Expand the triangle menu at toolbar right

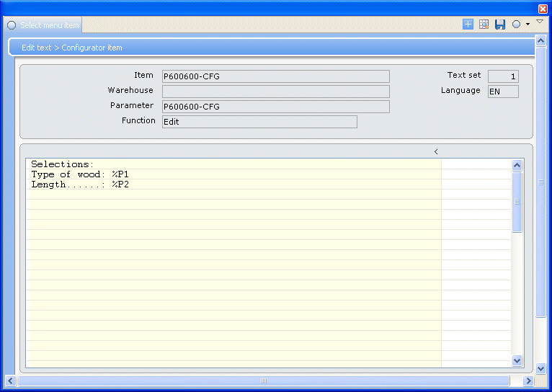(x=539, y=22)
